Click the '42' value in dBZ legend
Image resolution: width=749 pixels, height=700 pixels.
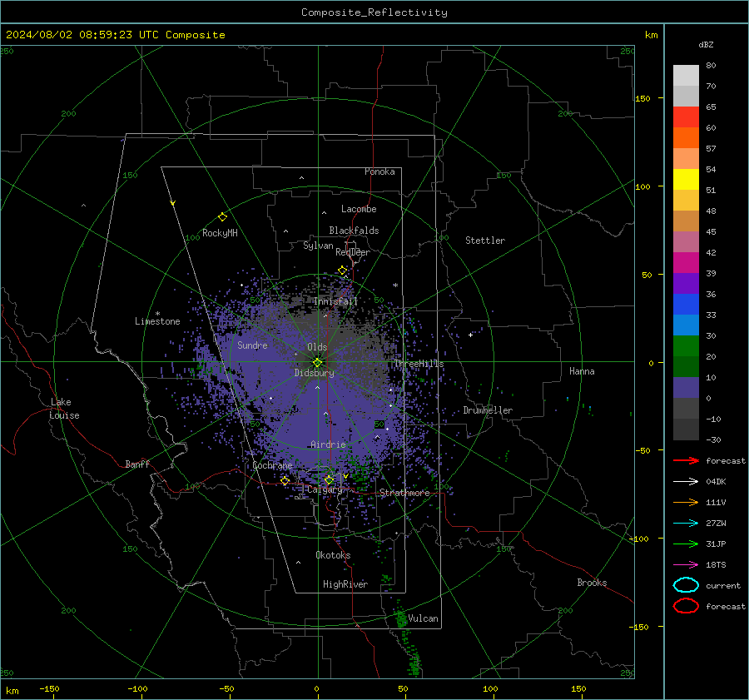711,252
